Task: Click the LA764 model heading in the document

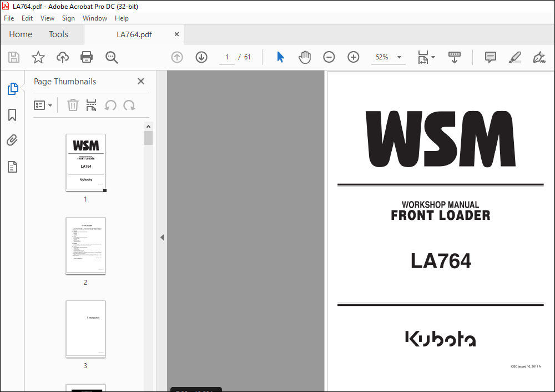Action: [x=441, y=261]
